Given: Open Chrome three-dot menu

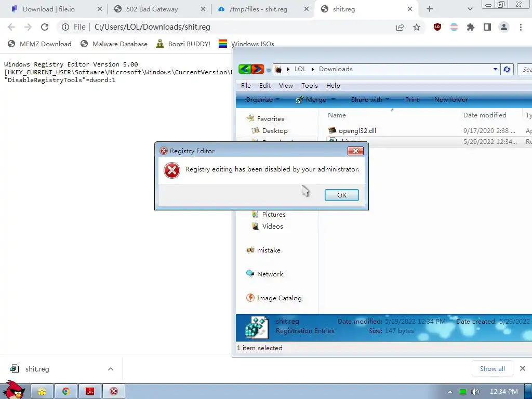Looking at the screenshot, I should click(x=521, y=27).
